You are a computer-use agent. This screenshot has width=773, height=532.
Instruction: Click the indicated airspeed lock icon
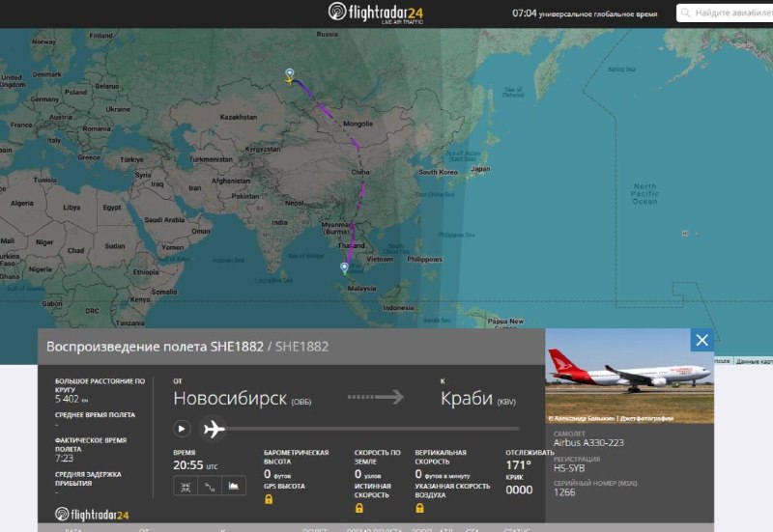(x=419, y=509)
